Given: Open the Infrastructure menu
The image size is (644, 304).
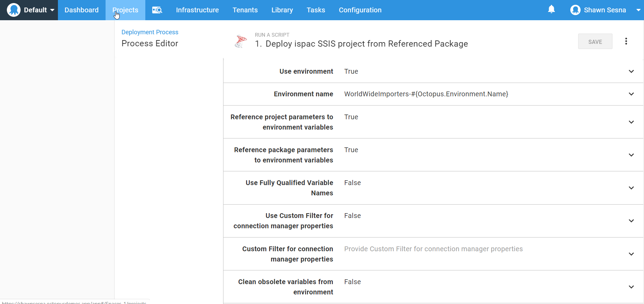Looking at the screenshot, I should pos(197,10).
